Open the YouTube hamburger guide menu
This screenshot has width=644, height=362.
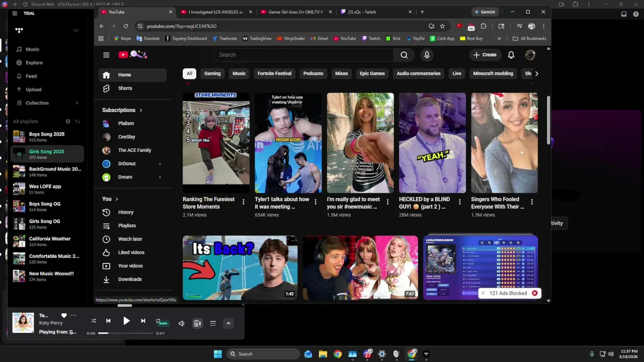click(106, 55)
